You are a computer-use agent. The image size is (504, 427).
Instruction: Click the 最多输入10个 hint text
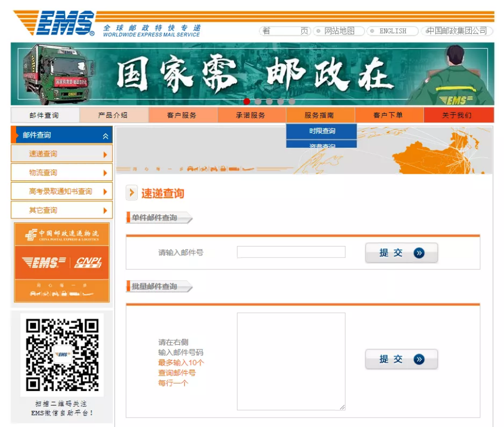tap(181, 363)
